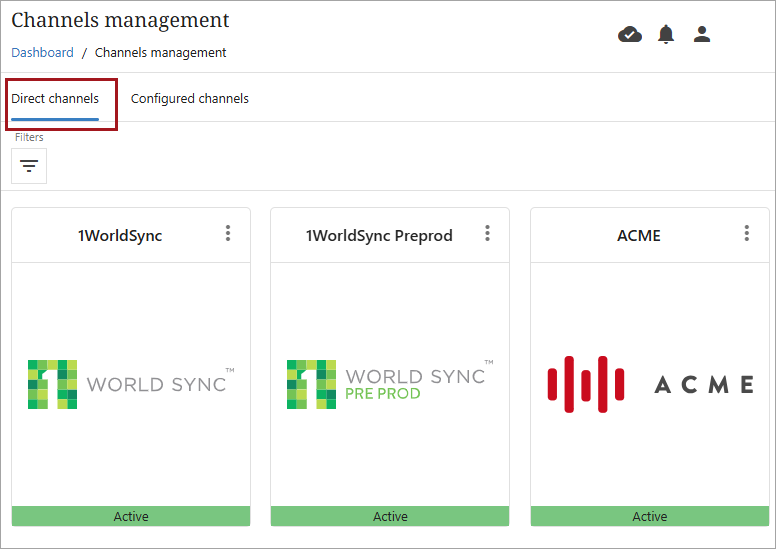This screenshot has height=549, width=776.
Task: Open the user account profile icon
Action: coord(702,35)
